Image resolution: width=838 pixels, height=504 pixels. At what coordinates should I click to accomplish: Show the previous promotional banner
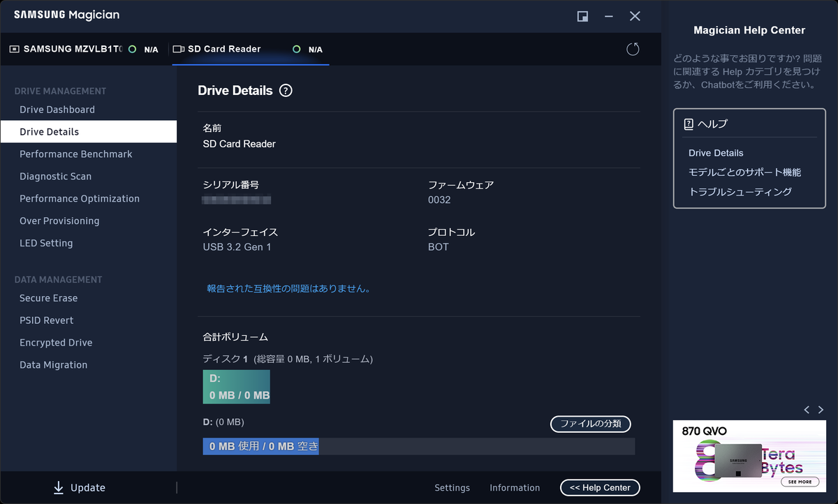[807, 410]
